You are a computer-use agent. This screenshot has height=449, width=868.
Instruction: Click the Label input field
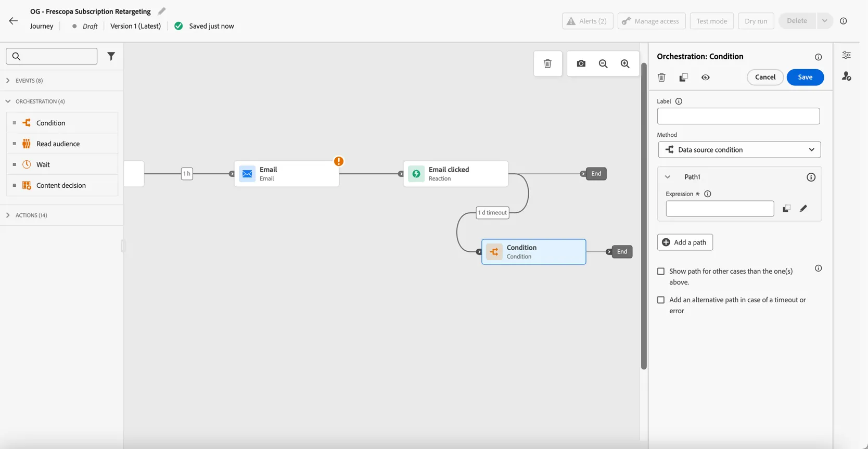pos(738,116)
